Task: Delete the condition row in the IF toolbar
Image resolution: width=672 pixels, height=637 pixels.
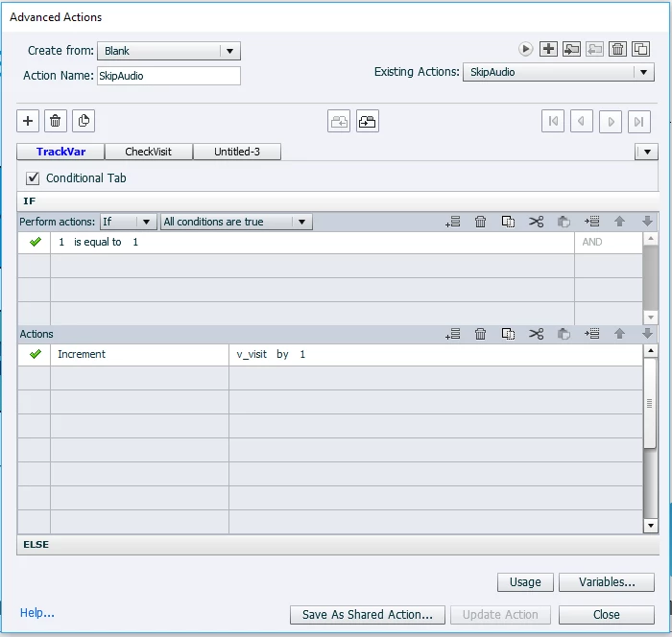Action: [480, 222]
